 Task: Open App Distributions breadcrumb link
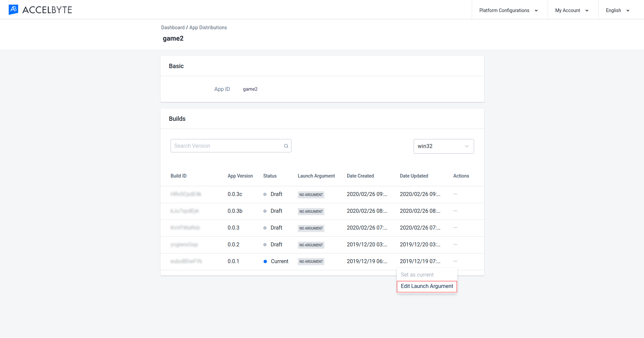(208, 28)
